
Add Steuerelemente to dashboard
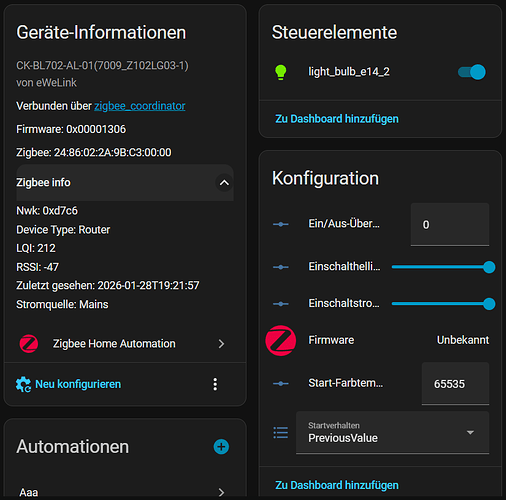pos(337,119)
